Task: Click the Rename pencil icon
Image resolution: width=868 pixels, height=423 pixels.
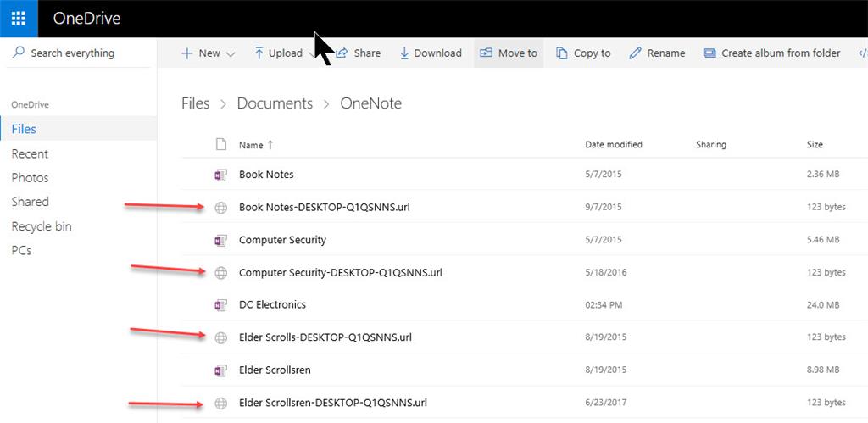Action: pos(636,53)
